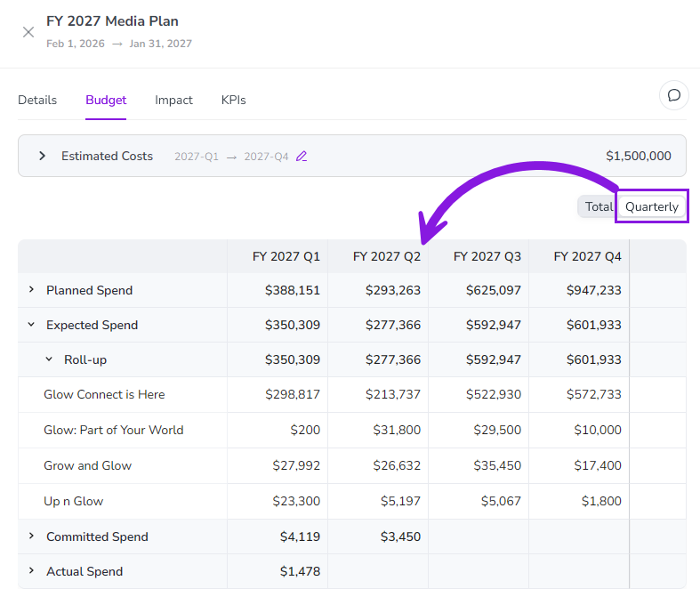Click the FY 2027 Q2 column header
Image resolution: width=700 pixels, height=605 pixels.
pyautogui.click(x=387, y=257)
